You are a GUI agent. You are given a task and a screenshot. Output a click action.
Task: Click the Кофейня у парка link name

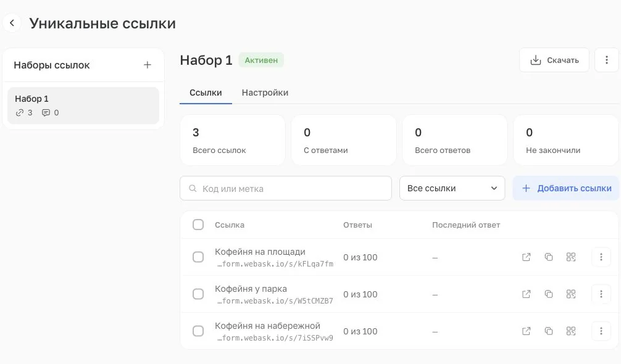coord(251,289)
